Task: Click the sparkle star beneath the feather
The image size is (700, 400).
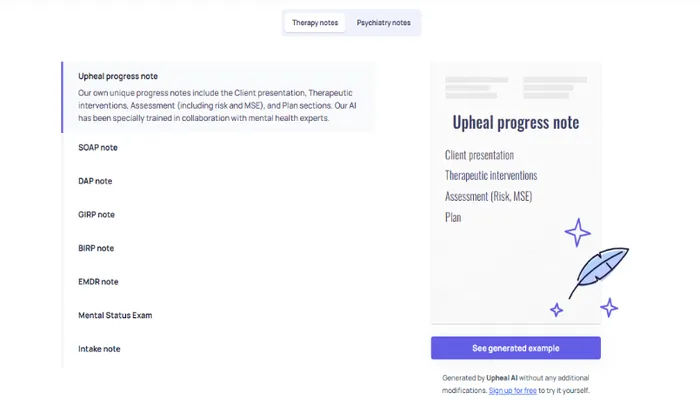Action: click(x=608, y=307)
